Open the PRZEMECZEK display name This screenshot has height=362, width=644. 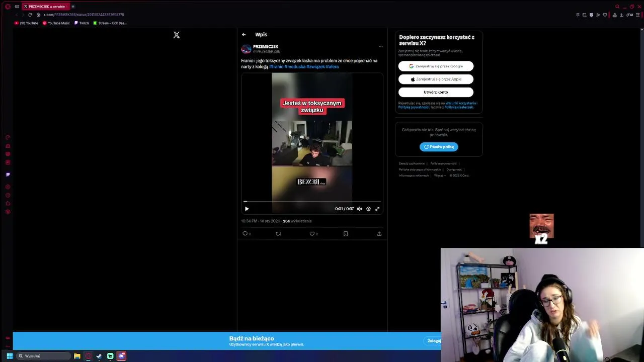coord(266,46)
